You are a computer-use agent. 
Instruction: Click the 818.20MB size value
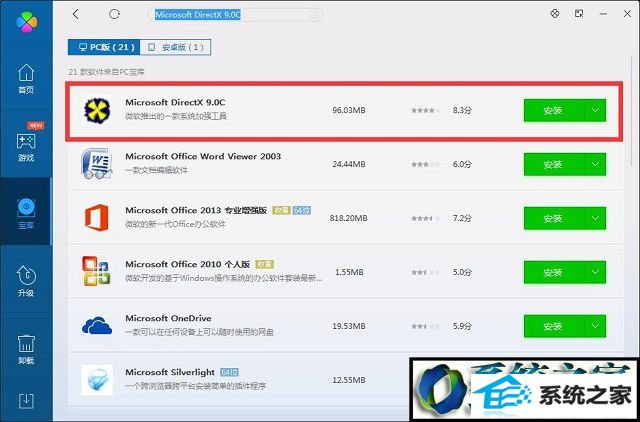pyautogui.click(x=349, y=218)
